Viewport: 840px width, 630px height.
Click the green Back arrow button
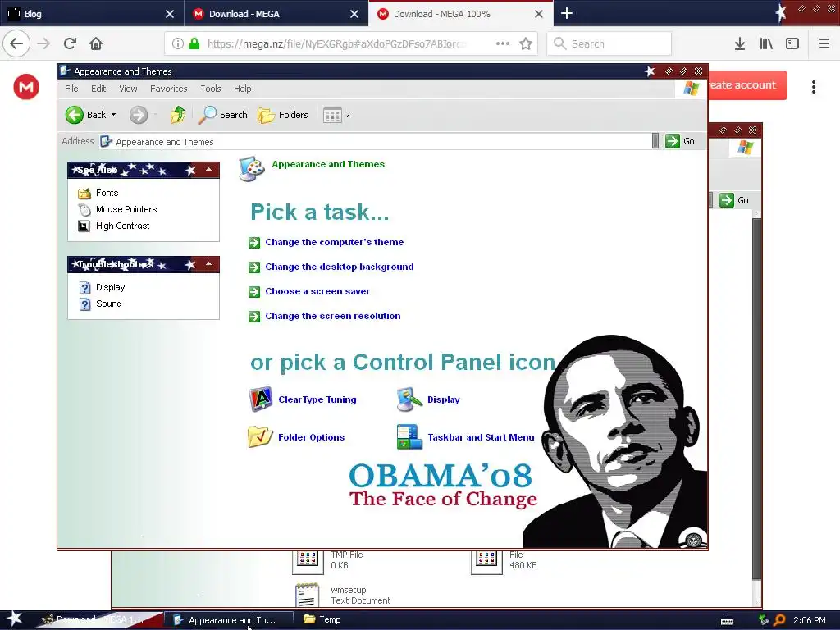(x=75, y=115)
